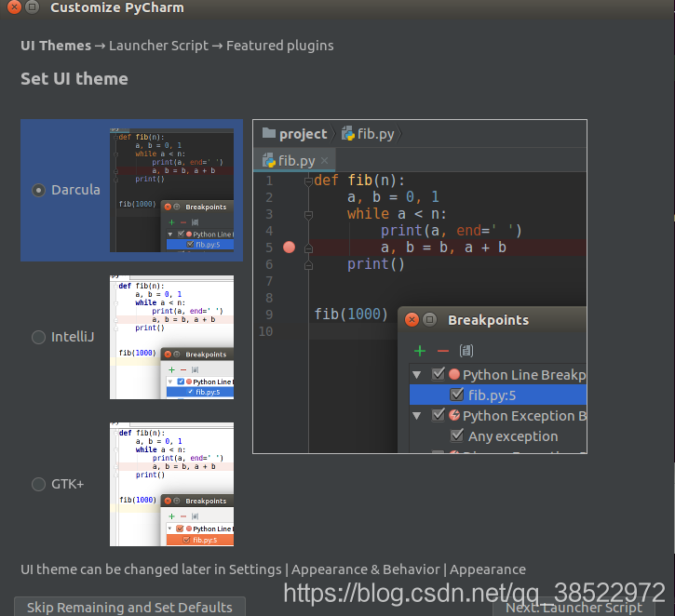Click the 'def fib(n):' code line
Image resolution: width=675 pixels, height=616 pixels.
click(359, 181)
